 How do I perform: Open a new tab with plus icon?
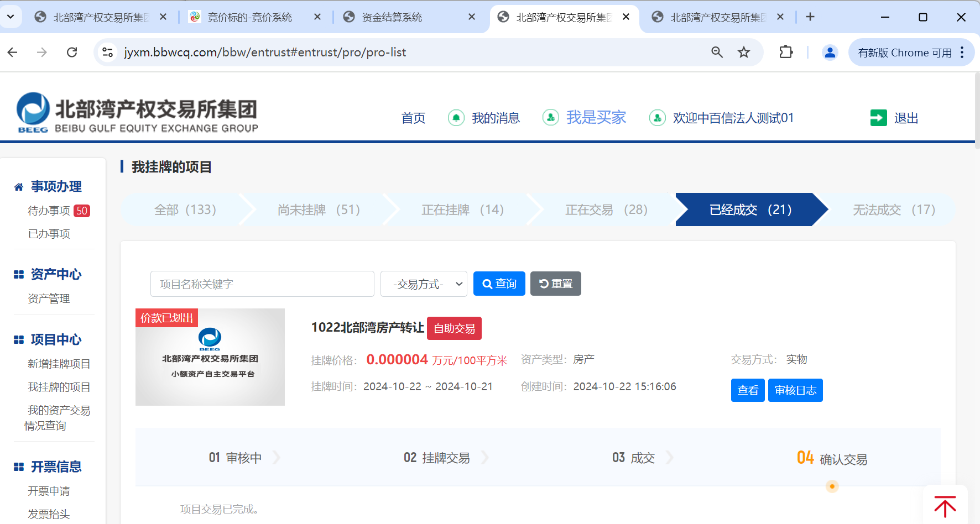810,17
